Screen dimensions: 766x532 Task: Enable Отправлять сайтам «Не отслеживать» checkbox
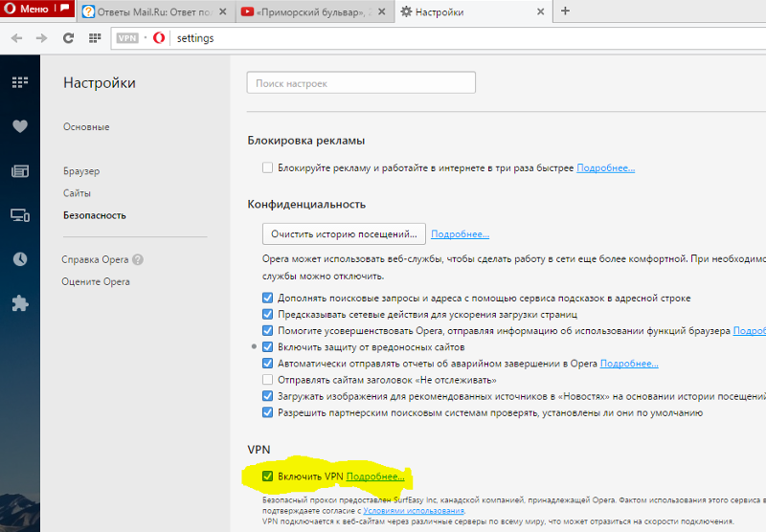click(267, 380)
